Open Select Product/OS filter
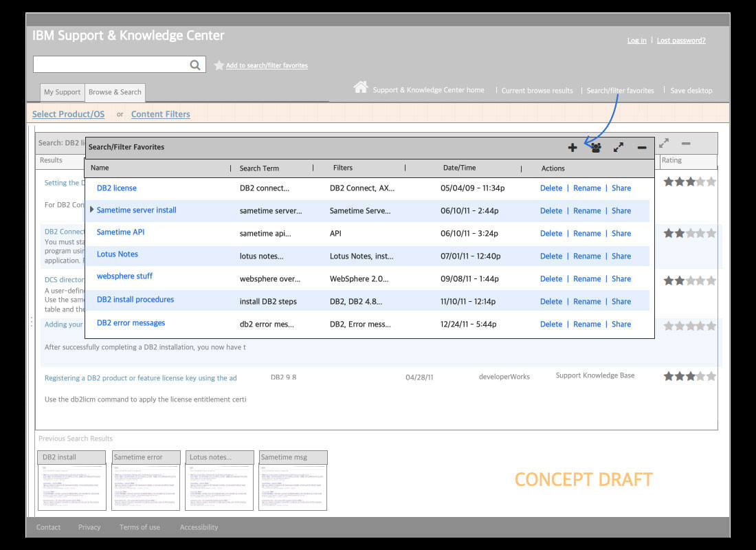The width and height of the screenshot is (756, 550). pos(68,114)
